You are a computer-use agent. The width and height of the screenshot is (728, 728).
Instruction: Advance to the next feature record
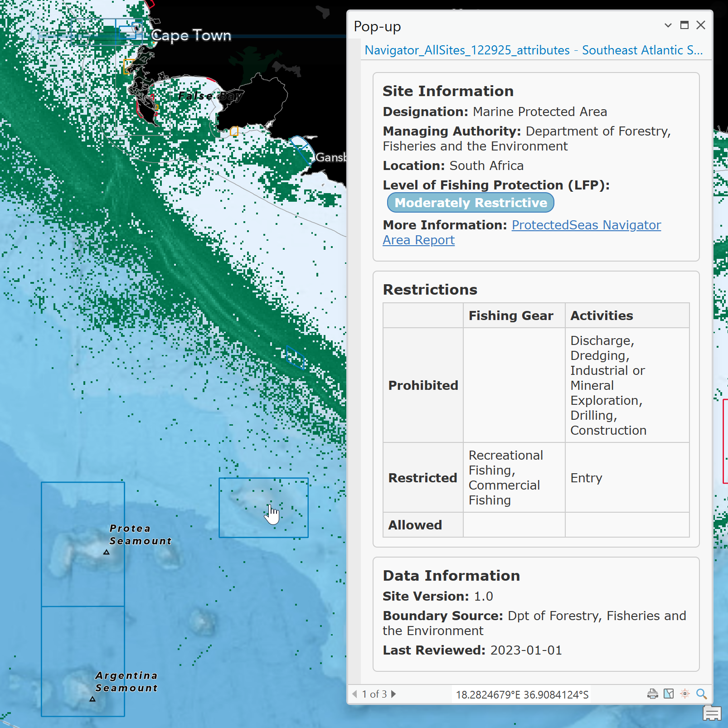pyautogui.click(x=393, y=694)
